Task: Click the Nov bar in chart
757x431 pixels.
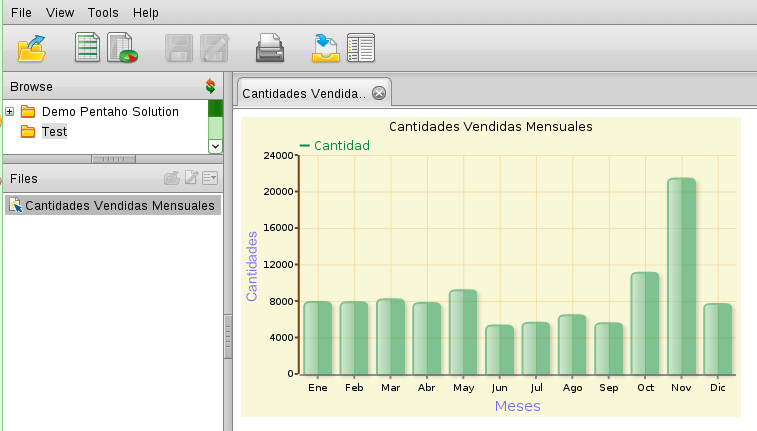Action: coord(682,276)
